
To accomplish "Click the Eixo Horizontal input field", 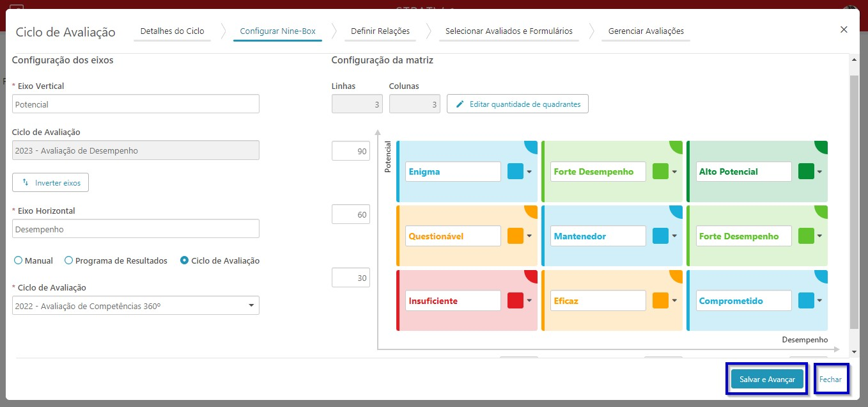I will point(136,228).
